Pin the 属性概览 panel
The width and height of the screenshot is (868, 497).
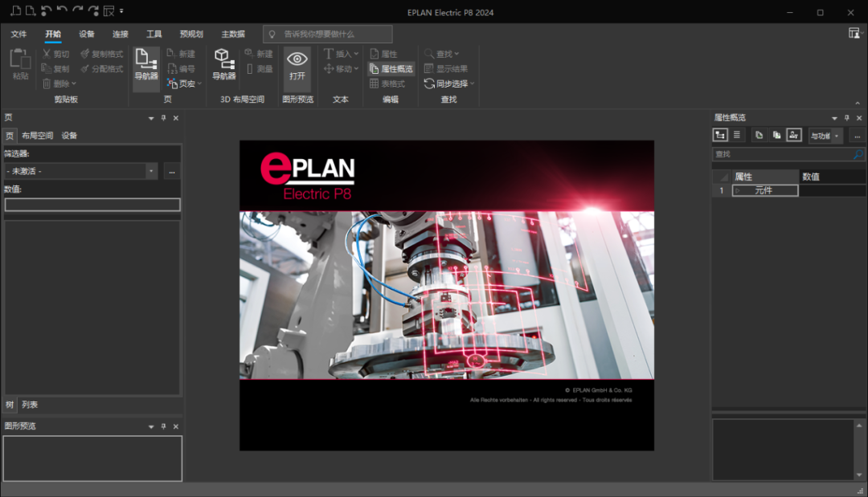846,118
